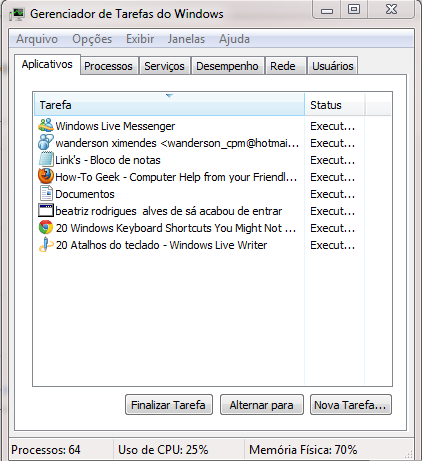Click the beatriz rodrigues window icon

(46, 211)
